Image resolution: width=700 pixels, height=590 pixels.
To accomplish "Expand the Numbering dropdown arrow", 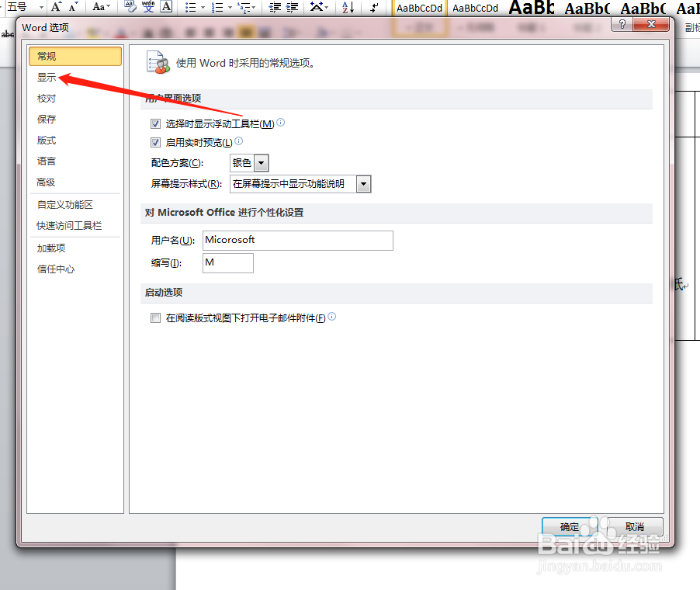I will click(230, 7).
